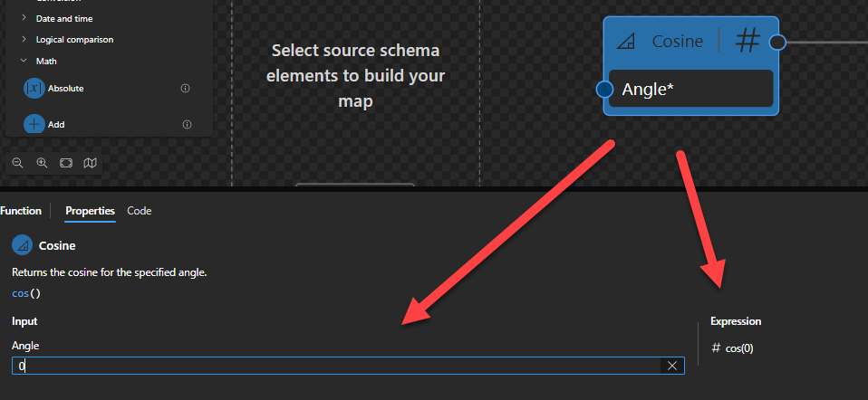The image size is (868, 400).
Task: Click the Zoom out magnifier icon
Action: [17, 163]
